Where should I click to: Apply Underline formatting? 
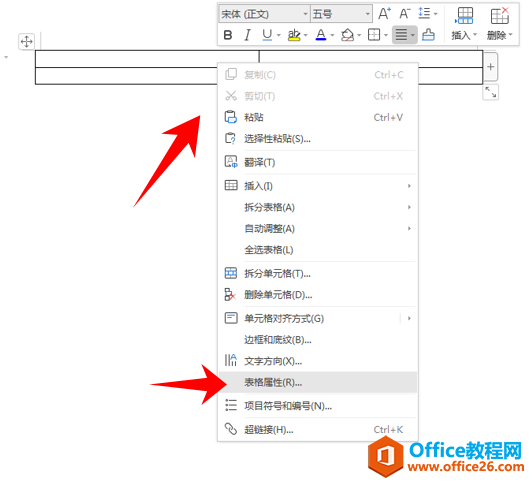(x=267, y=35)
